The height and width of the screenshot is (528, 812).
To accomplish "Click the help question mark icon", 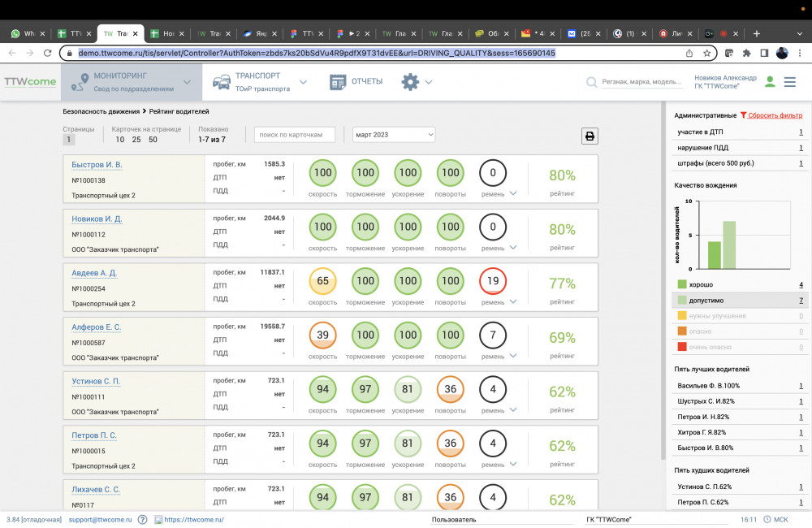I will pyautogui.click(x=142, y=520).
